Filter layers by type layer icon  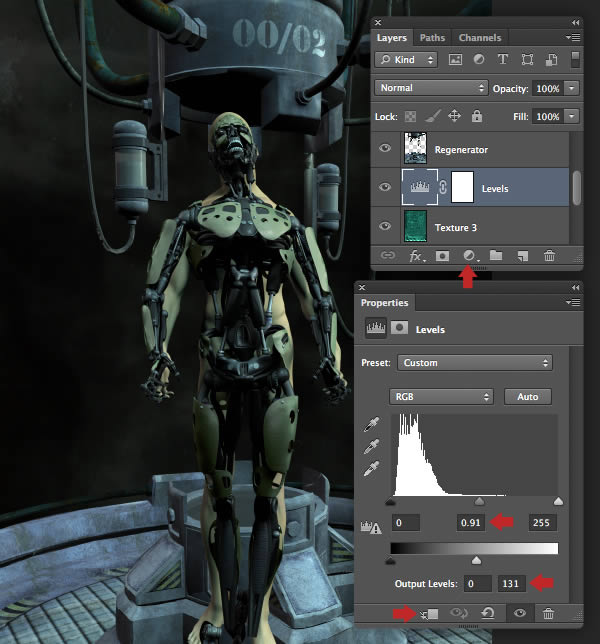pyautogui.click(x=503, y=60)
